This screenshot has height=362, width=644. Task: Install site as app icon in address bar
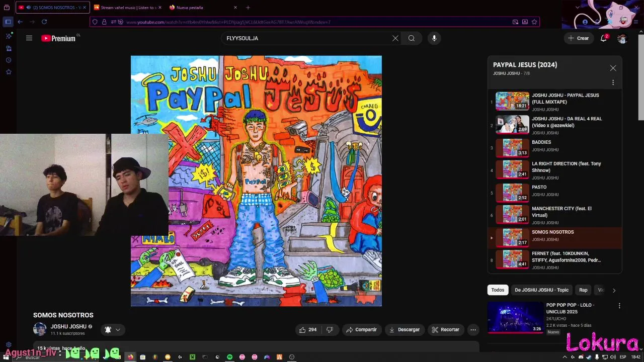click(525, 22)
